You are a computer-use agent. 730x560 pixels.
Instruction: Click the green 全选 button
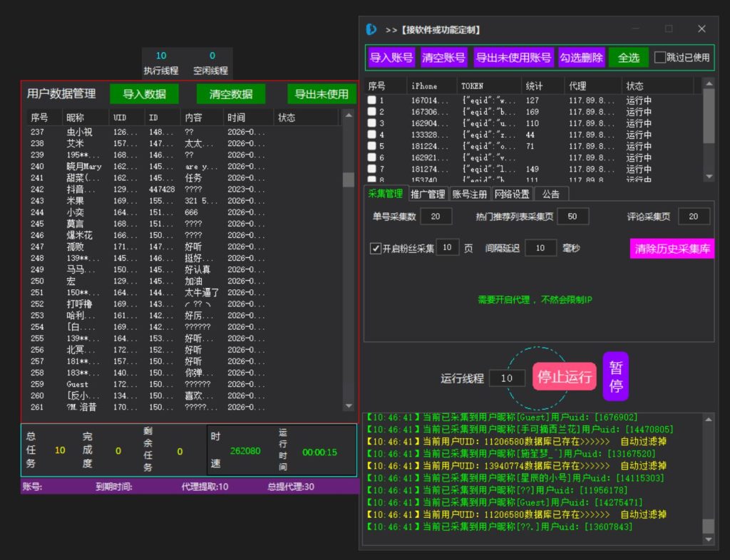tap(629, 58)
